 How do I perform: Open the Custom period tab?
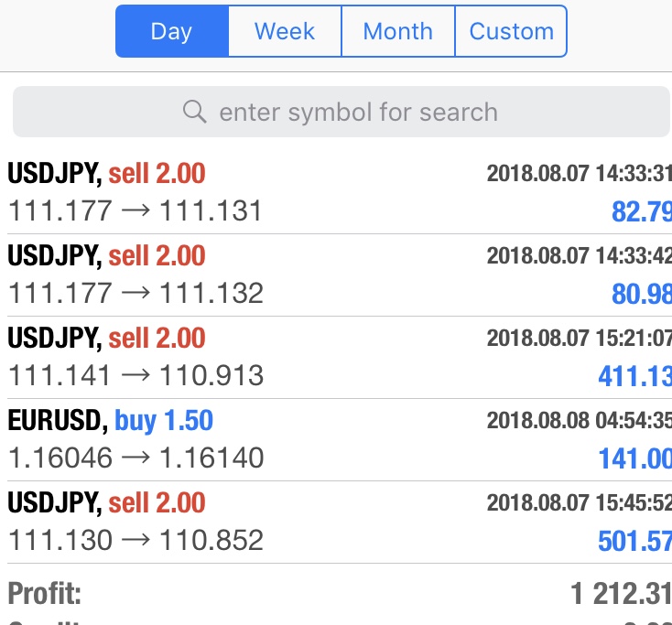pos(511,31)
